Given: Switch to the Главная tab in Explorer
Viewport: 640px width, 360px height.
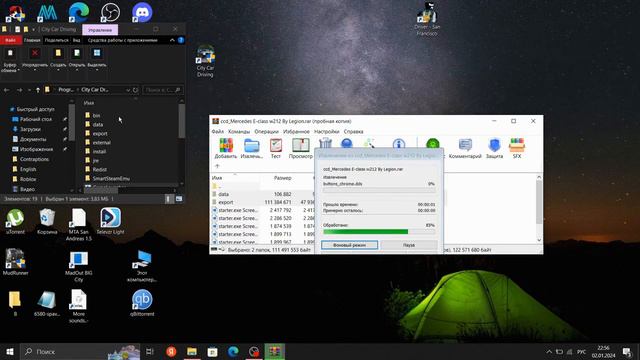Looking at the screenshot, I should click(x=32, y=40).
